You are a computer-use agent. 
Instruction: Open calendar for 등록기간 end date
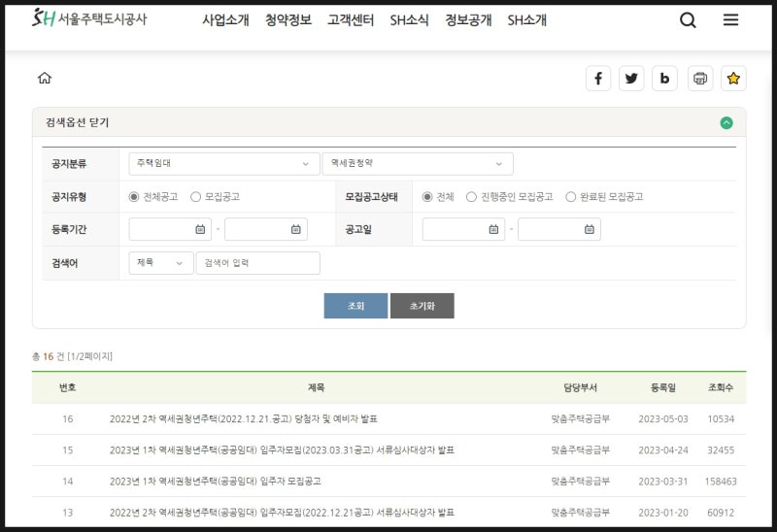pyautogui.click(x=296, y=229)
